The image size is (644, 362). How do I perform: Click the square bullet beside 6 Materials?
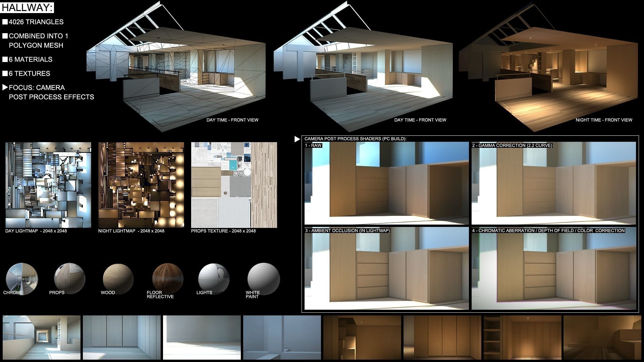coord(5,60)
